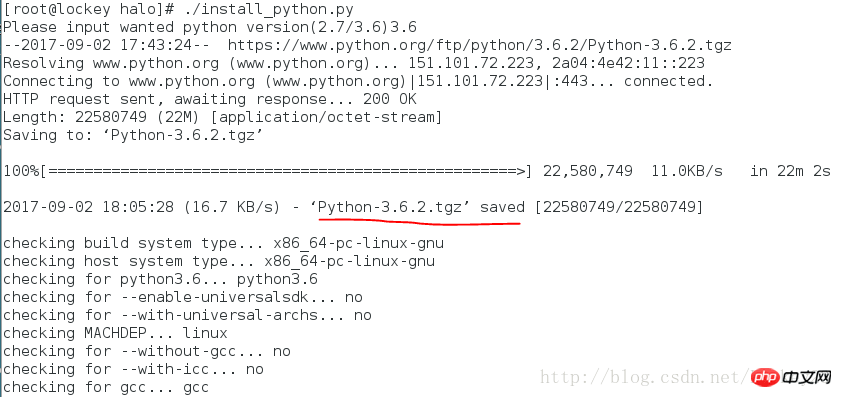The height and width of the screenshot is (397, 842).
Task: Click the 'checking for python3.6' line
Action: click(161, 279)
